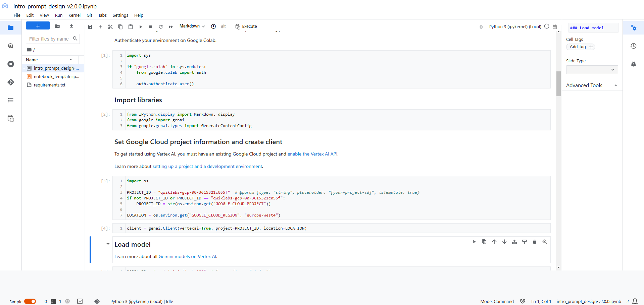Open the Help menu
The height and width of the screenshot is (305, 644).
click(139, 15)
